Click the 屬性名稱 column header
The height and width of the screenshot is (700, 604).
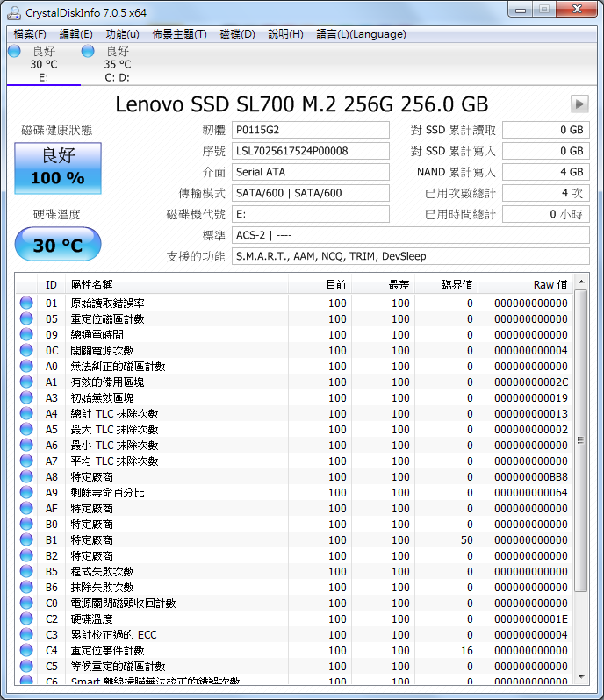[x=177, y=285]
